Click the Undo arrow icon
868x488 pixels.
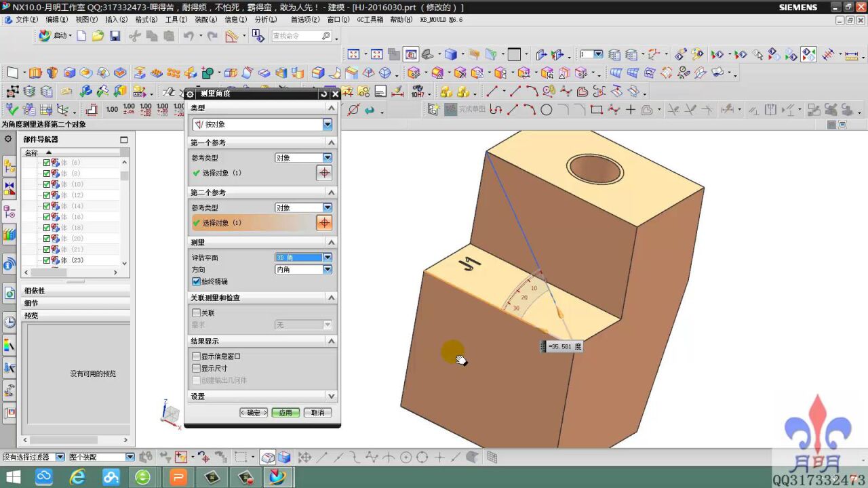[x=189, y=36]
